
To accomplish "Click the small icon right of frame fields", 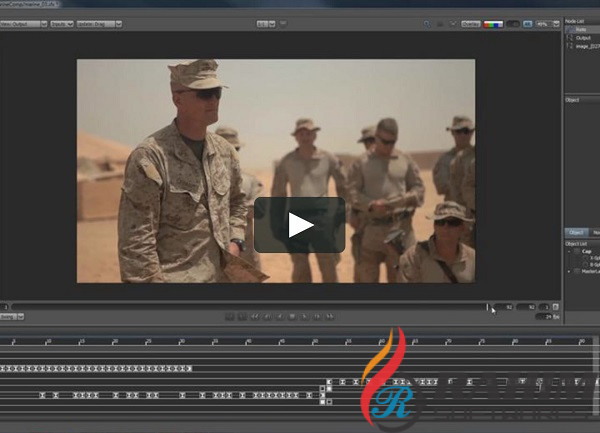I will 556,307.
